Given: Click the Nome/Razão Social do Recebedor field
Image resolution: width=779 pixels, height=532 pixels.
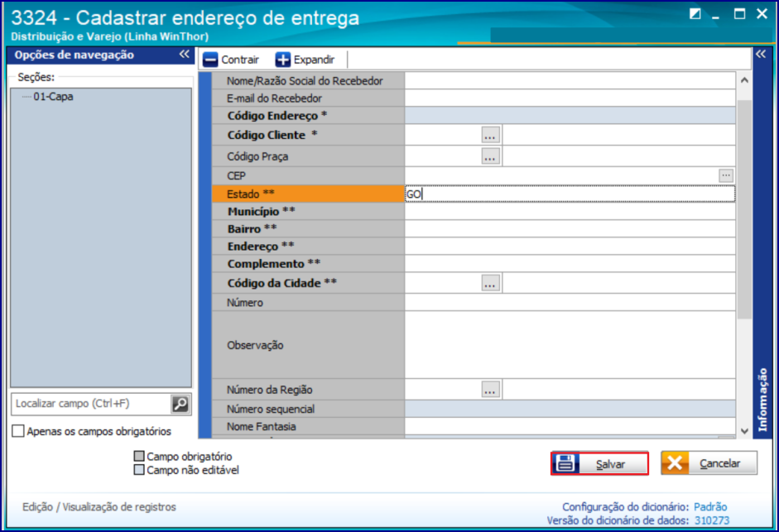Looking at the screenshot, I should tap(570, 81).
